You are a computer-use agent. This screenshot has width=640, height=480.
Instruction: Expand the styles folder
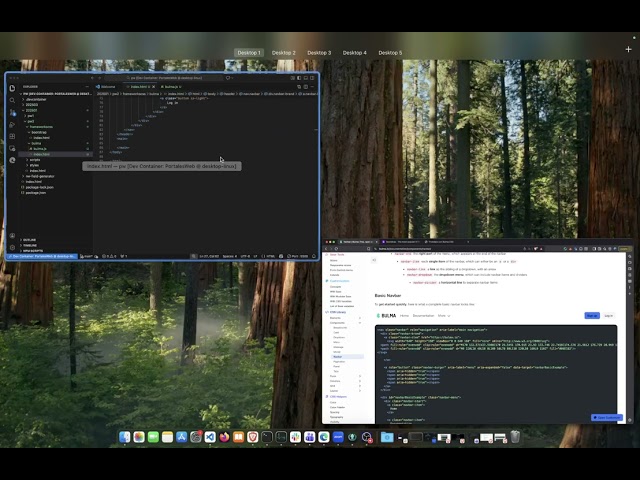(x=34, y=165)
